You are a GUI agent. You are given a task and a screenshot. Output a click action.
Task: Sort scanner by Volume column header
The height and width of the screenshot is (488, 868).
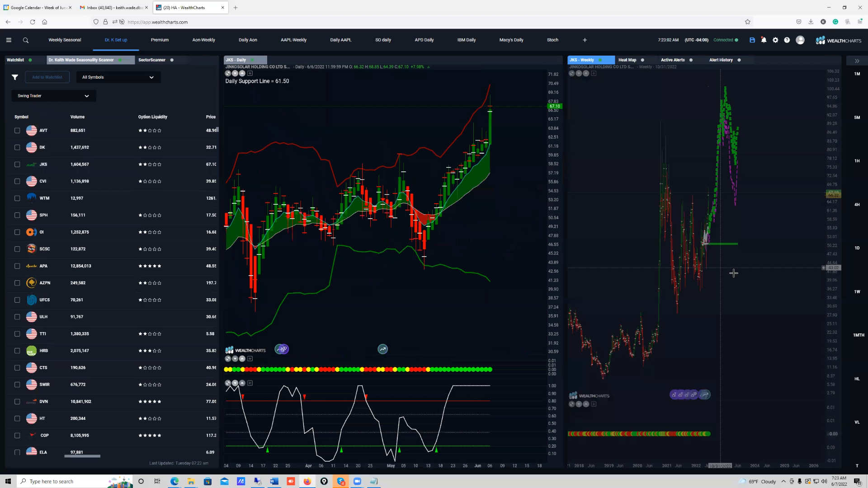coord(77,117)
